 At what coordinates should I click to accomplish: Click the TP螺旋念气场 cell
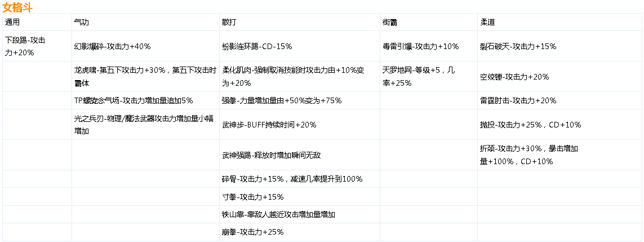(x=145, y=100)
